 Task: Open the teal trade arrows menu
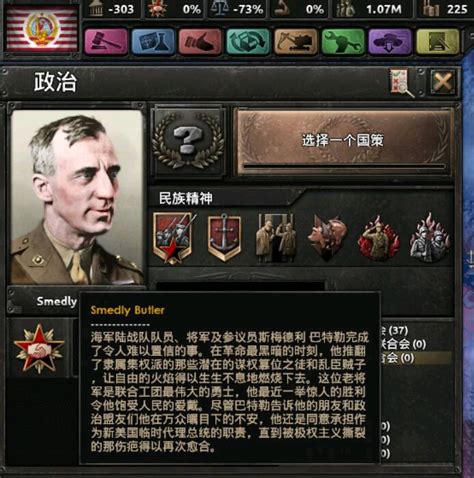click(248, 42)
